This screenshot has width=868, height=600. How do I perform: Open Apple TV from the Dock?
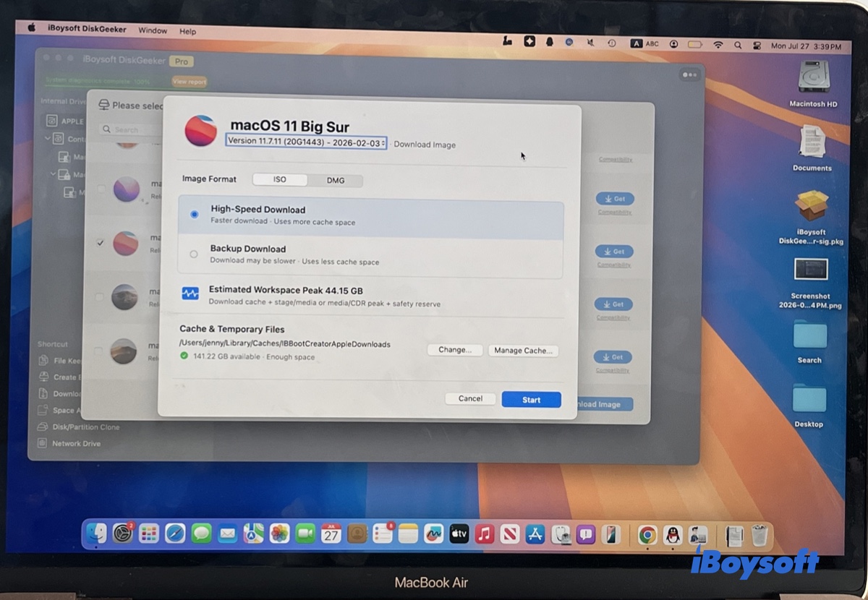click(459, 534)
